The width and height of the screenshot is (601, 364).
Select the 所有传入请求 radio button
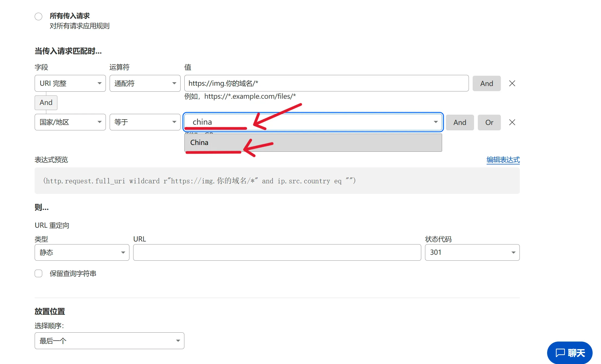click(38, 16)
